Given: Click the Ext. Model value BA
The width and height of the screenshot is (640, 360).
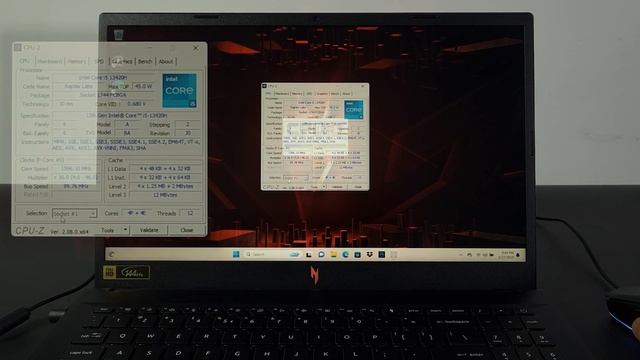Looking at the screenshot, I should pos(127,133).
